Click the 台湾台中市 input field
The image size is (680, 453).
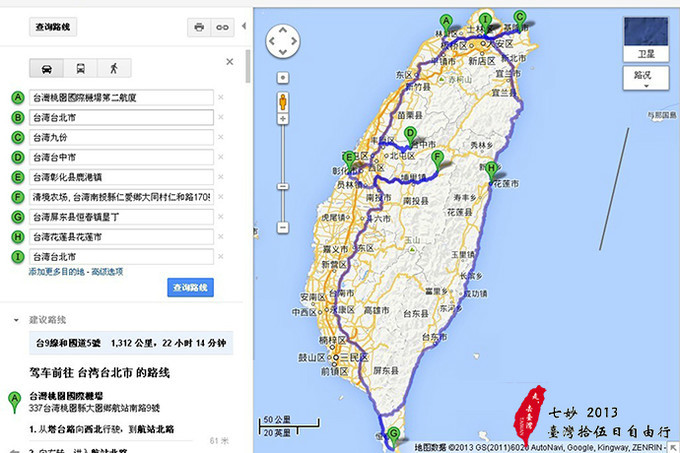(x=121, y=157)
